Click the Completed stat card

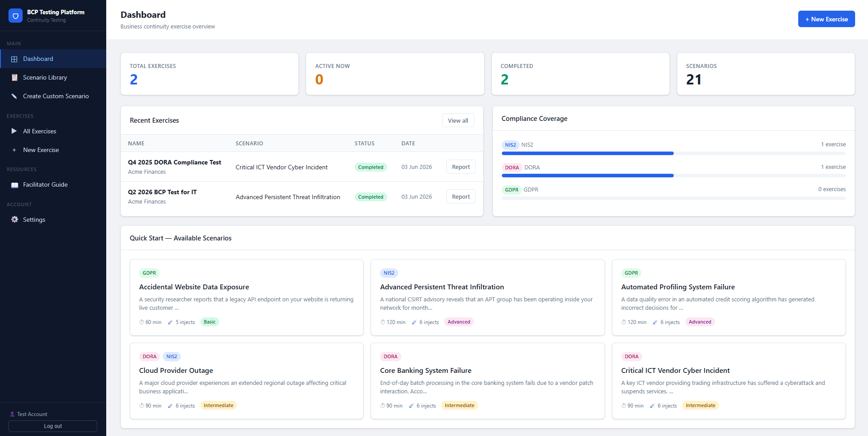pos(580,74)
